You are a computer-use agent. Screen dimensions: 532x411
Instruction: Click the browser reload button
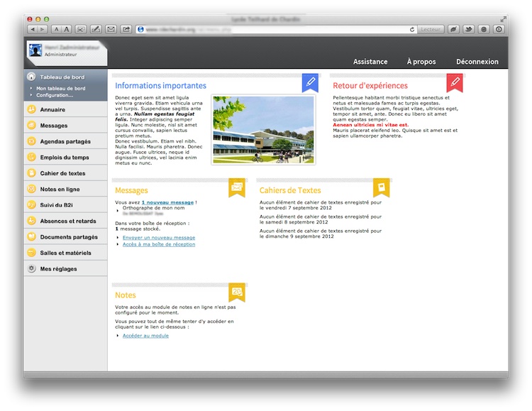[412, 29]
